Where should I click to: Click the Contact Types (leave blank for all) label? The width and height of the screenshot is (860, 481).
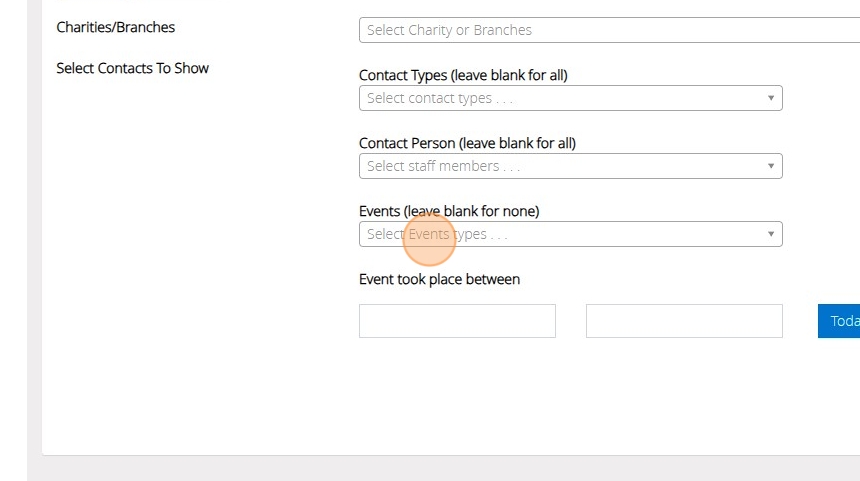[463, 75]
